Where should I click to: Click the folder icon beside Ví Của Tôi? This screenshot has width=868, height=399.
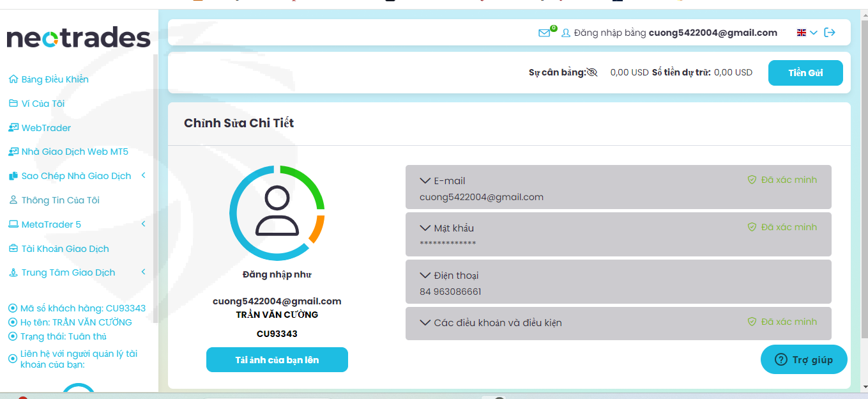click(13, 103)
